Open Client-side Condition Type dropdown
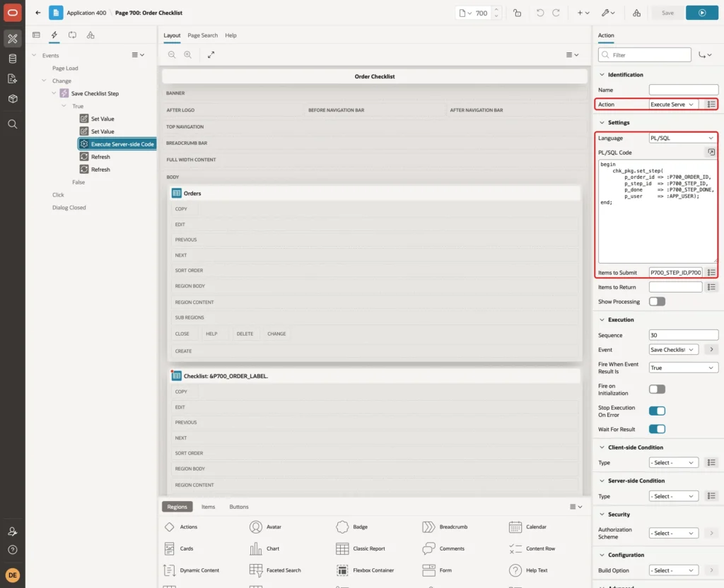The height and width of the screenshot is (588, 724). 674,462
